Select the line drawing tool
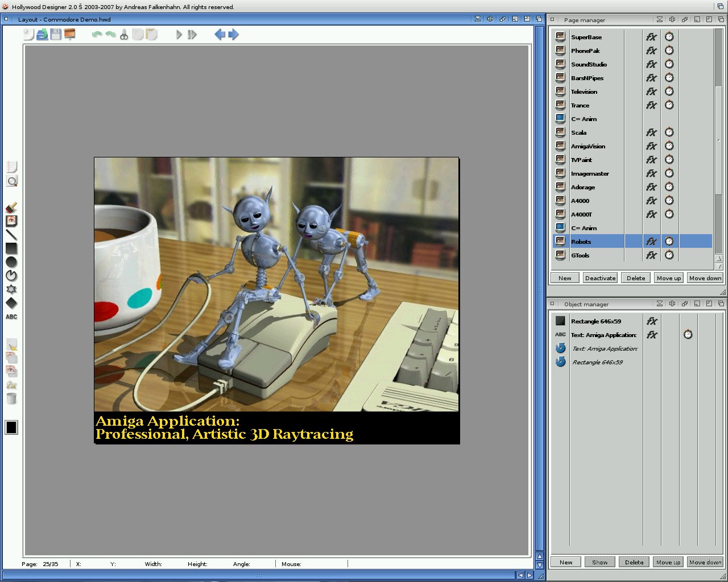The image size is (728, 582). (x=11, y=235)
